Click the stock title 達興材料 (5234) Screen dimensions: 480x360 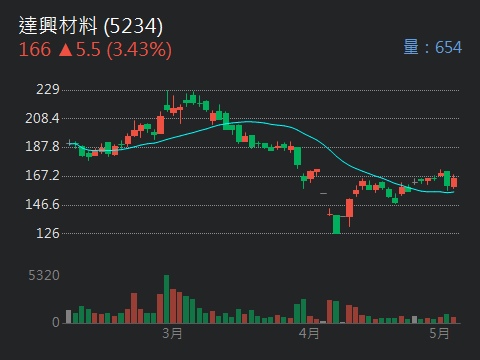click(x=91, y=26)
